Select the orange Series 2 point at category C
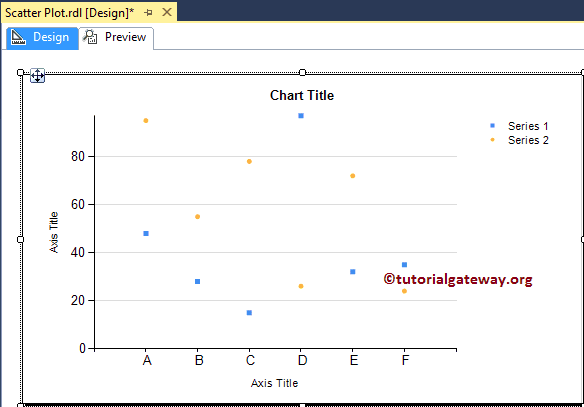The height and width of the screenshot is (407, 584). 249,162
